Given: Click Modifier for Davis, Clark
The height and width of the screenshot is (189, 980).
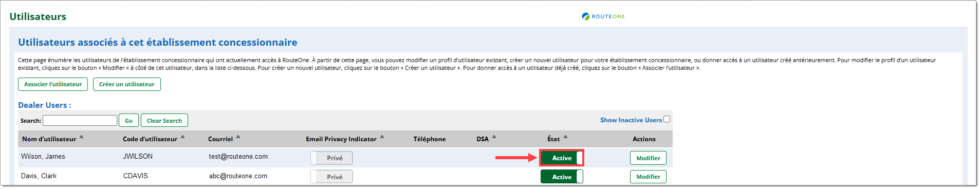Looking at the screenshot, I should click(x=648, y=177).
